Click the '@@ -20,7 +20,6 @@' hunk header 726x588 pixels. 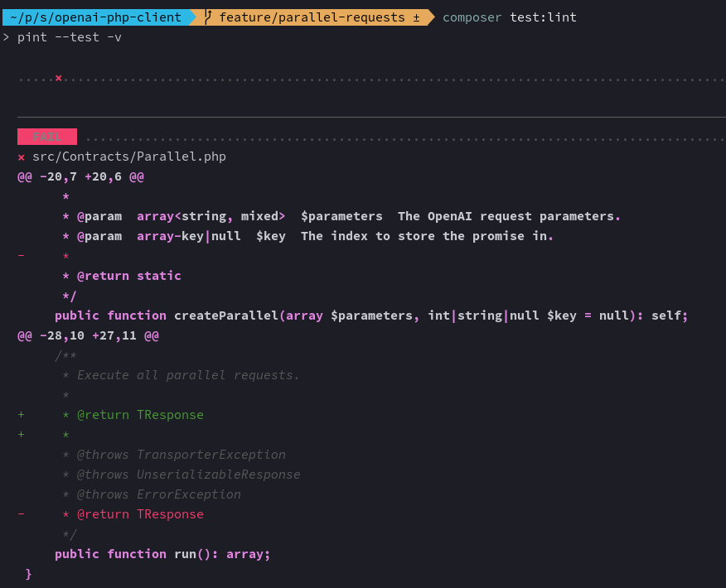(80, 176)
